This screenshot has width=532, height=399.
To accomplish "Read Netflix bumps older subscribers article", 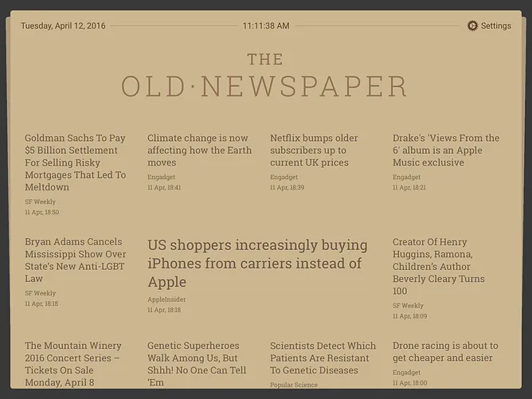I will click(x=314, y=151).
